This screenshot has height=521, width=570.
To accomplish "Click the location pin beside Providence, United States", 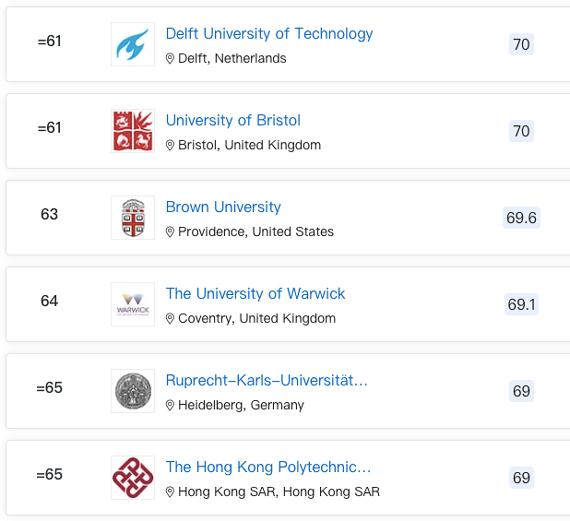I will tap(170, 232).
